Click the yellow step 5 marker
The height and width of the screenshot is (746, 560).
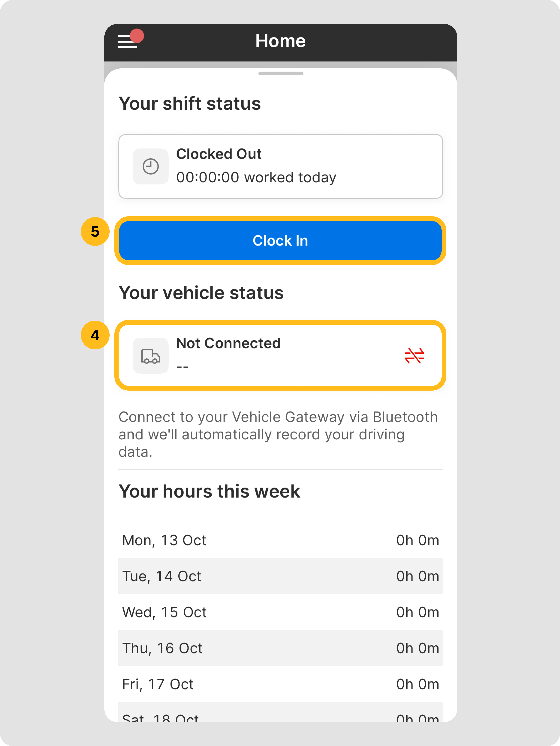click(95, 232)
